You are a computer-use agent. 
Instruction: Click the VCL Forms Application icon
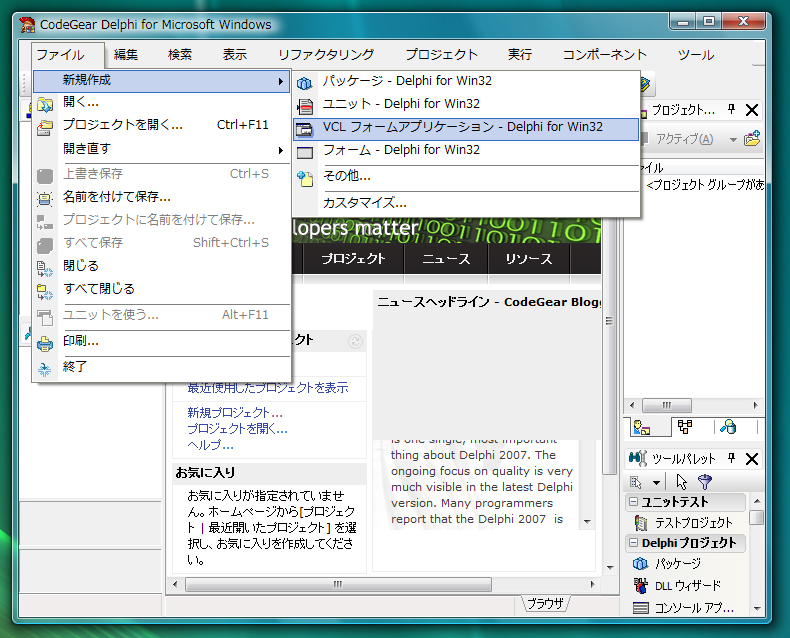tap(304, 130)
